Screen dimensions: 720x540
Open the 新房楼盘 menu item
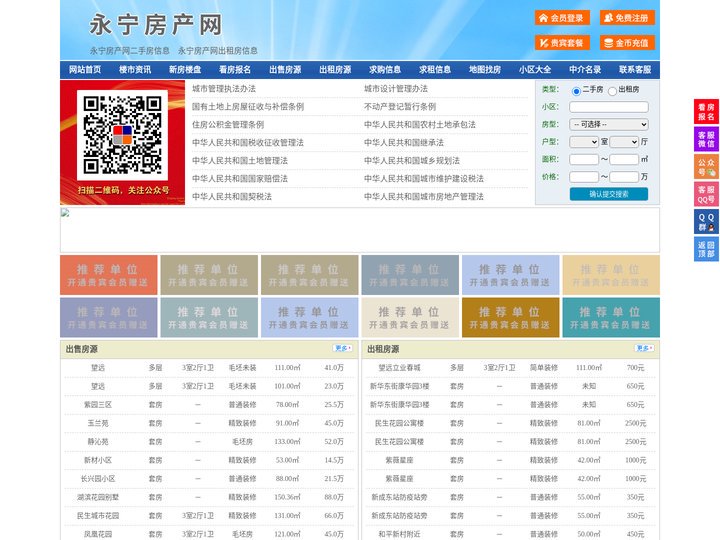click(185, 70)
